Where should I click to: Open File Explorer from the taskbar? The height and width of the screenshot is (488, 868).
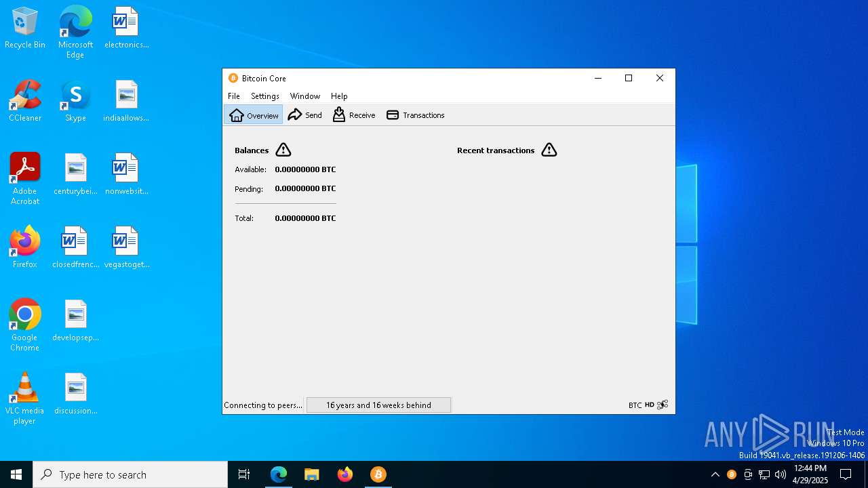pyautogui.click(x=312, y=474)
